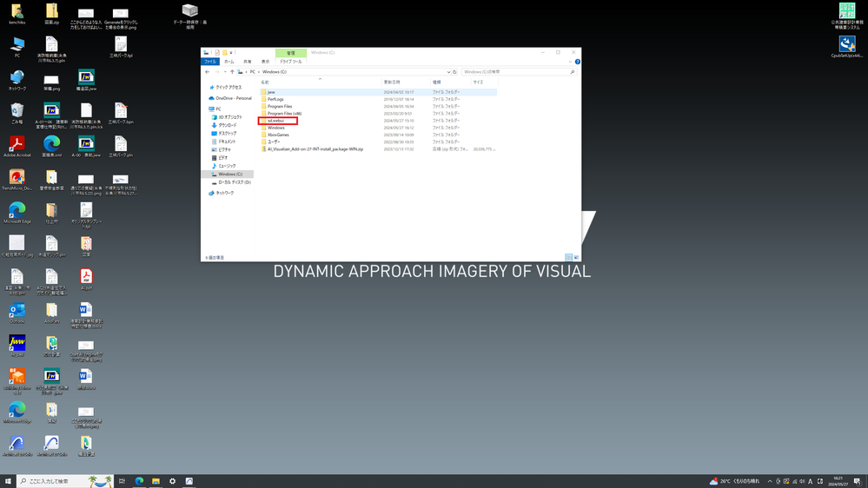The width and height of the screenshot is (868, 488).
Task: Switch to the ホーム ribbon tab
Action: 229,62
